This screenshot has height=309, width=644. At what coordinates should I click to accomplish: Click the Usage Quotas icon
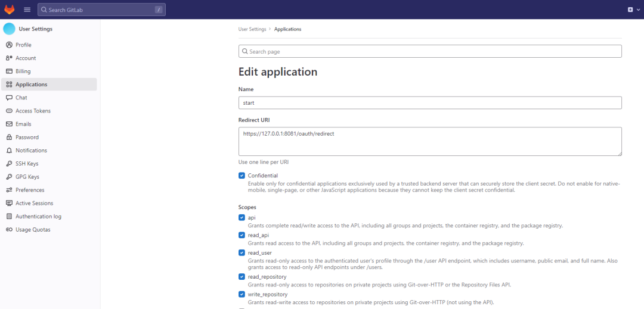coord(9,229)
